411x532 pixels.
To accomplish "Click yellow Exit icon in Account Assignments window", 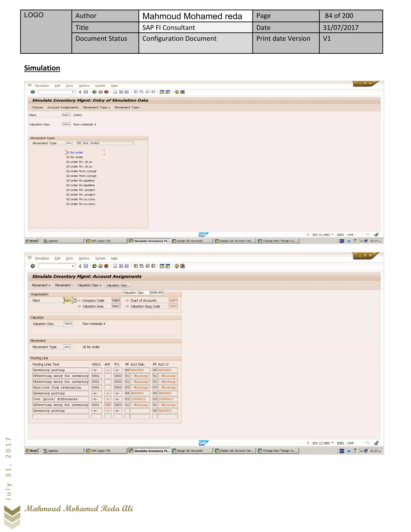I will click(100, 266).
